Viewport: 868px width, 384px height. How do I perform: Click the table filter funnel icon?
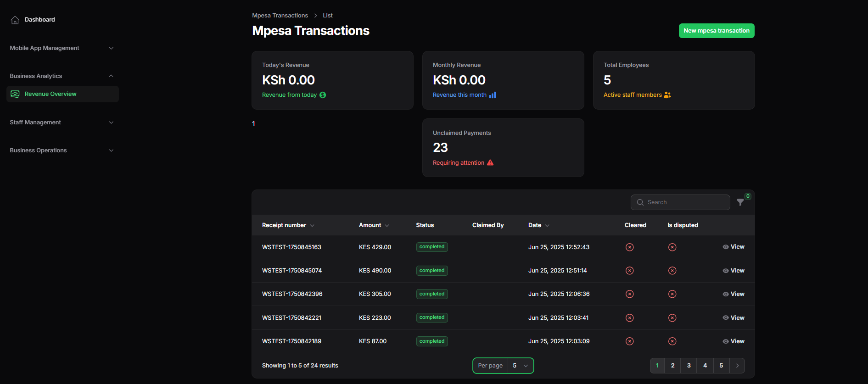tap(740, 202)
